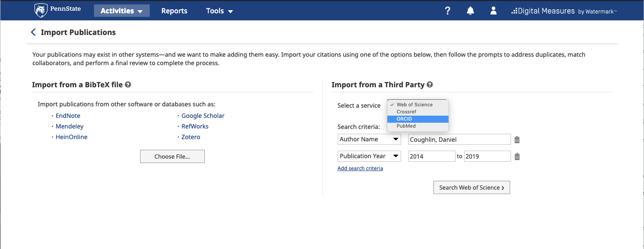Click the BibTeX file help icon

[128, 85]
